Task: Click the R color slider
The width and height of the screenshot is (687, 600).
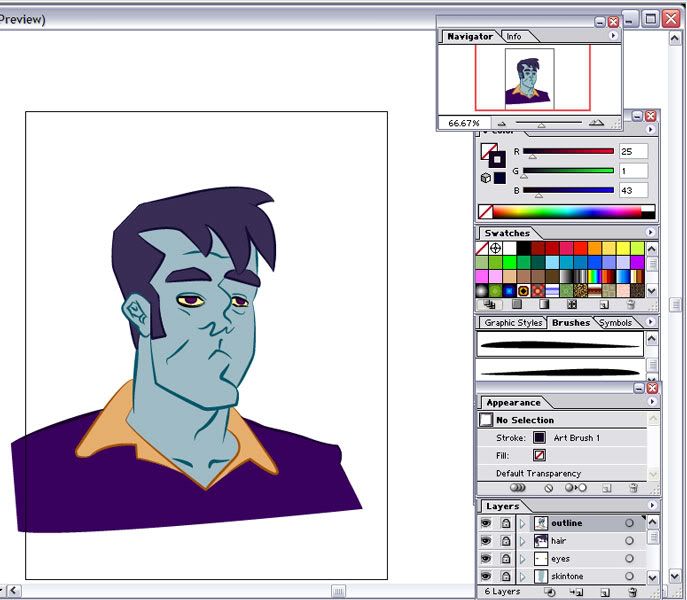Action: [568, 151]
